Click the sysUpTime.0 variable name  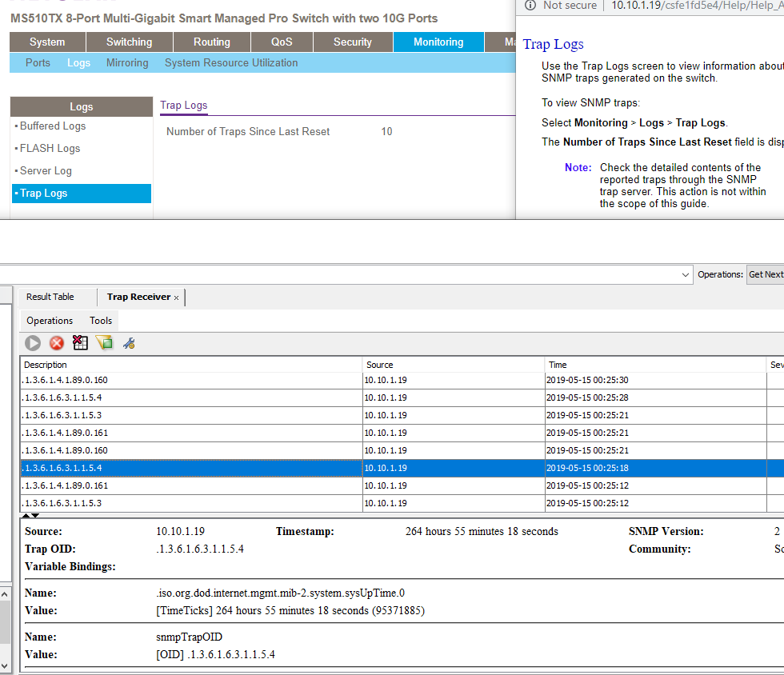281,593
